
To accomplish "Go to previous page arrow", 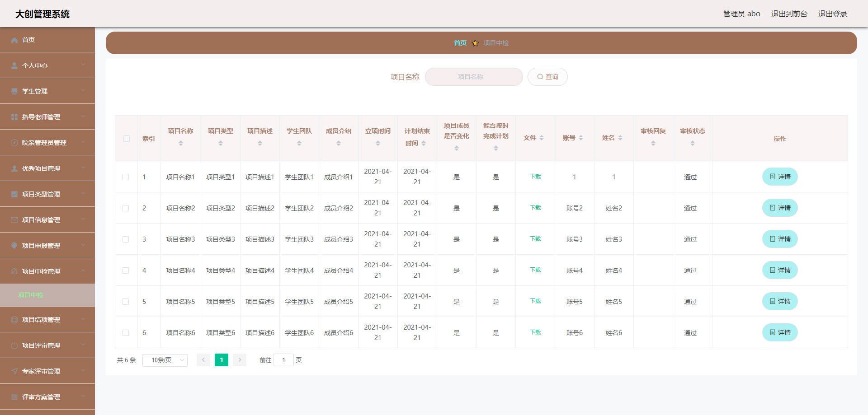I will pyautogui.click(x=203, y=360).
